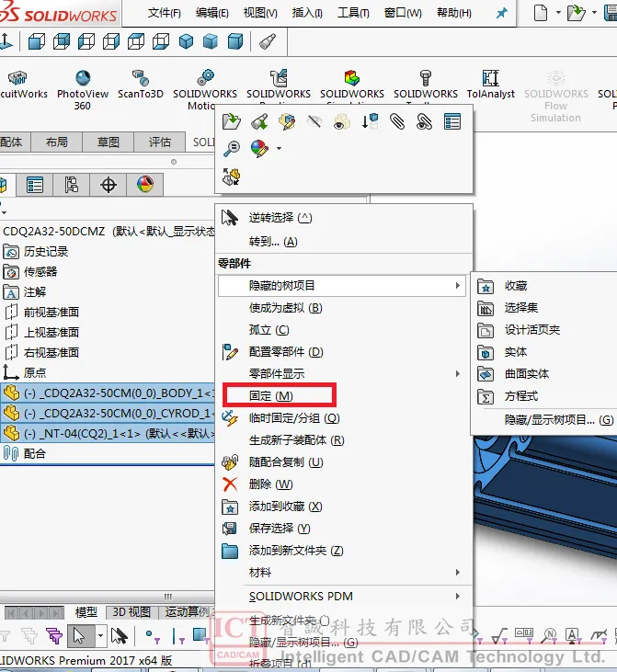Open the ConfigurationManager tab icon
This screenshot has height=672, width=617.
click(x=71, y=185)
